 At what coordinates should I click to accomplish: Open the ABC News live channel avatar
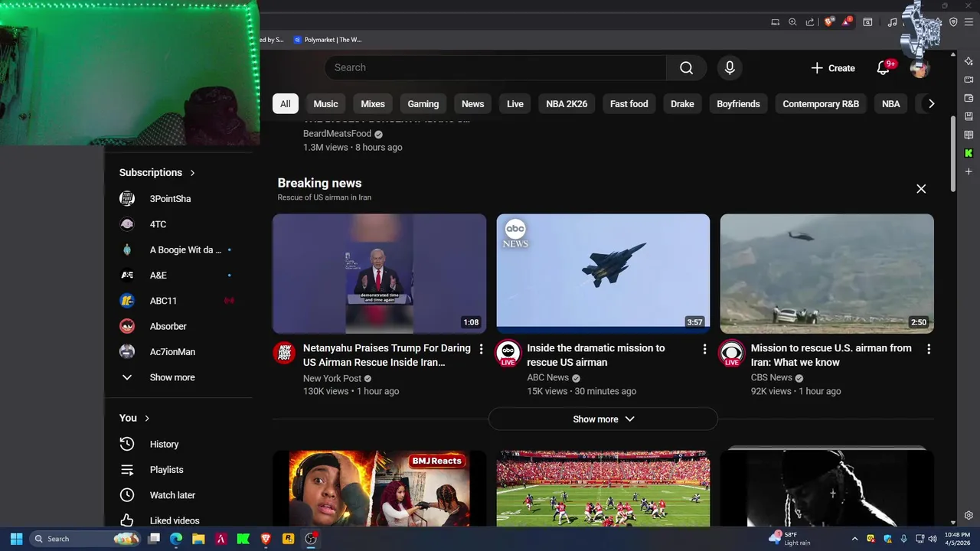[508, 353]
